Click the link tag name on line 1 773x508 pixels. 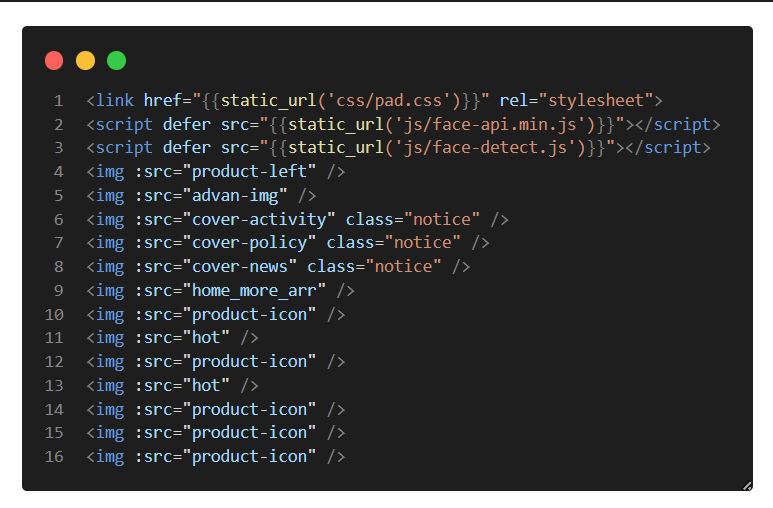click(115, 101)
